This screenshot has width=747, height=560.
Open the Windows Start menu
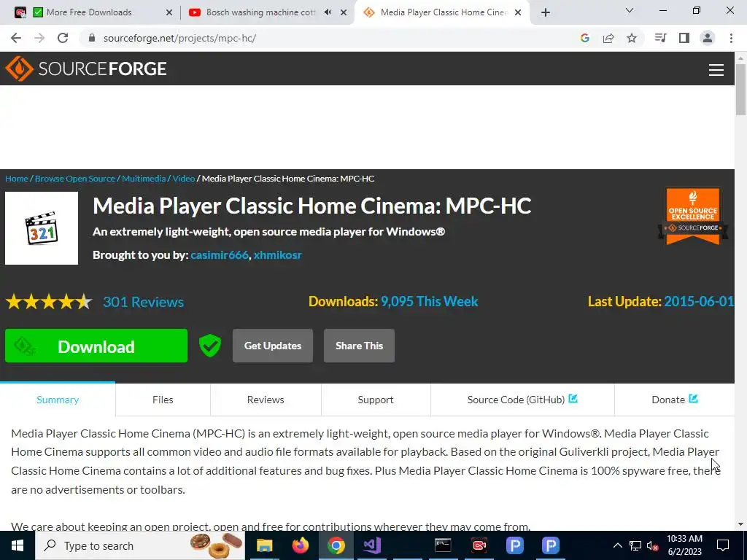tap(18, 545)
